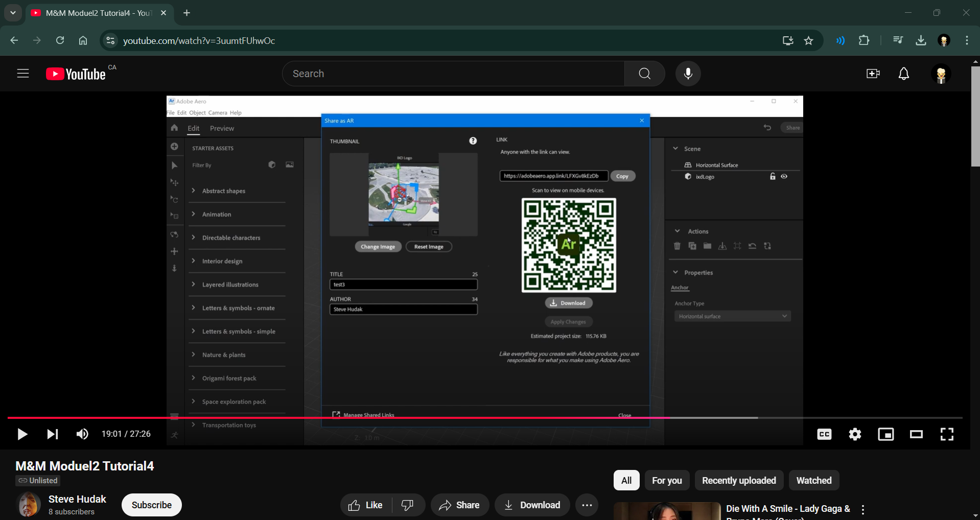This screenshot has width=980, height=520.
Task: Toggle the lock on ixdLogo
Action: (773, 176)
